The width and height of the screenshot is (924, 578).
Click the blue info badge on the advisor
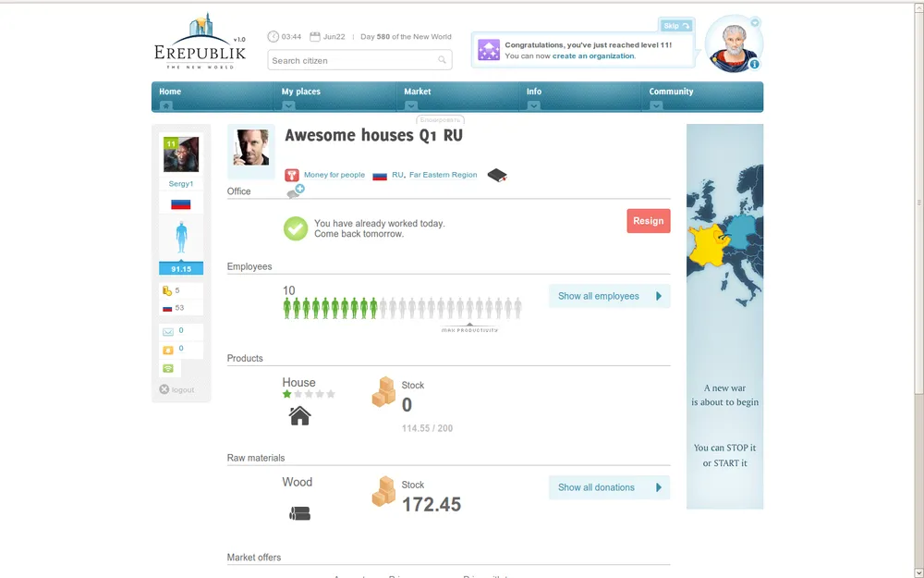click(x=754, y=65)
